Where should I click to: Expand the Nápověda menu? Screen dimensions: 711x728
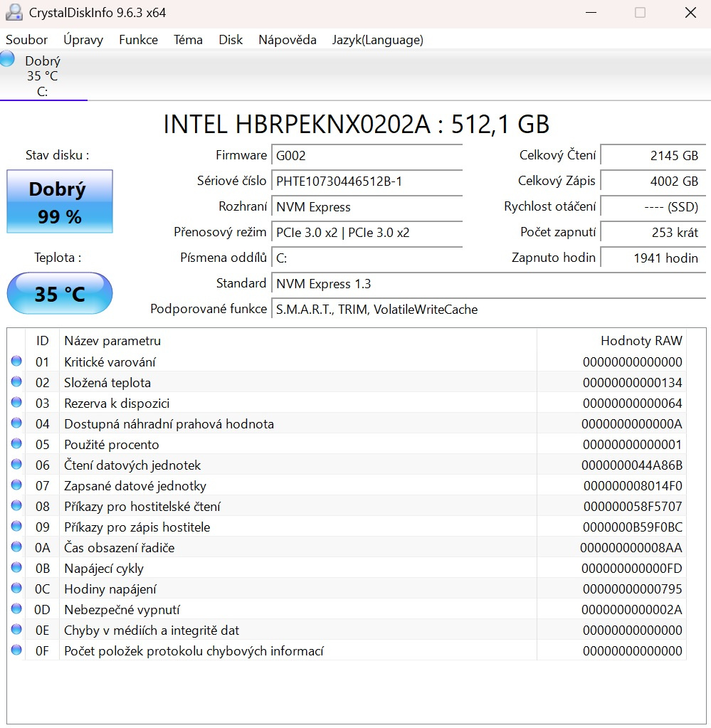pos(288,40)
